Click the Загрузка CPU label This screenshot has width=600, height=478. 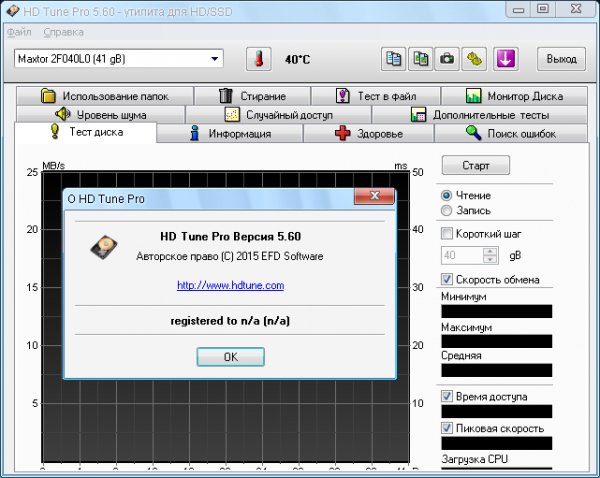[474, 459]
